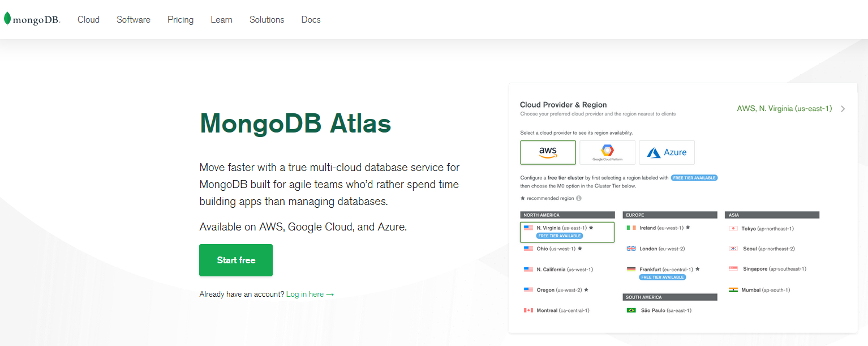868x346 pixels.
Task: Click the US flag icon beside N. California
Action: [528, 270]
